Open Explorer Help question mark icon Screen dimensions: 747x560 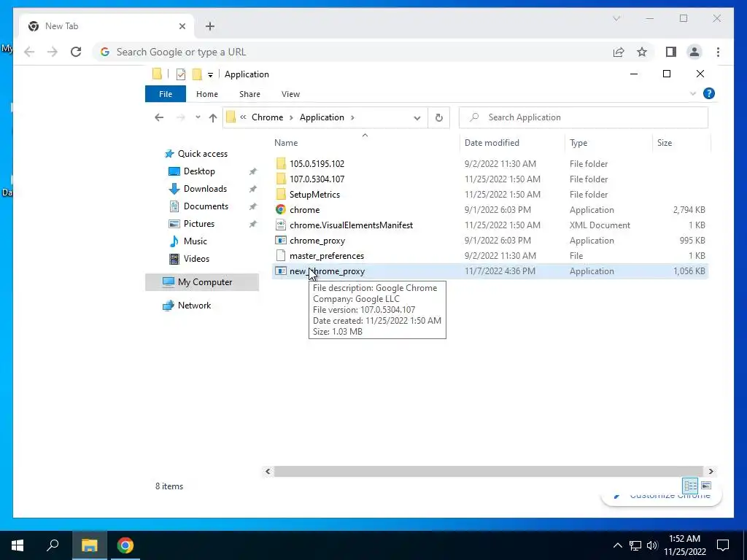tap(709, 94)
